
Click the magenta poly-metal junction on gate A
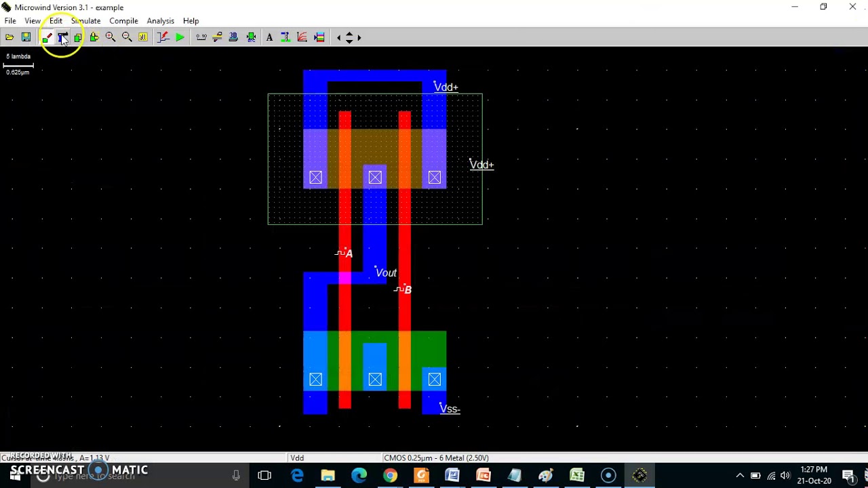344,278
